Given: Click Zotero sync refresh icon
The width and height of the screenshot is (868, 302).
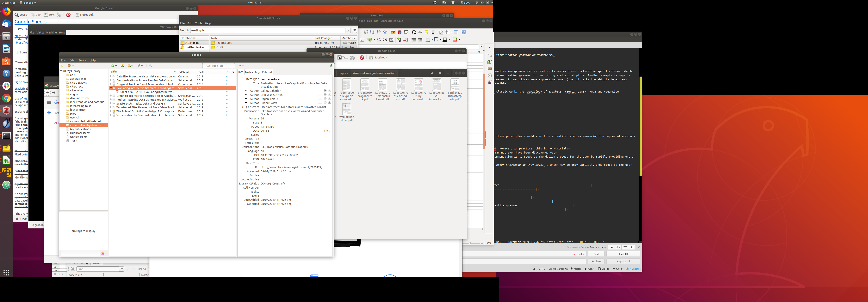Looking at the screenshot, I should (x=331, y=66).
